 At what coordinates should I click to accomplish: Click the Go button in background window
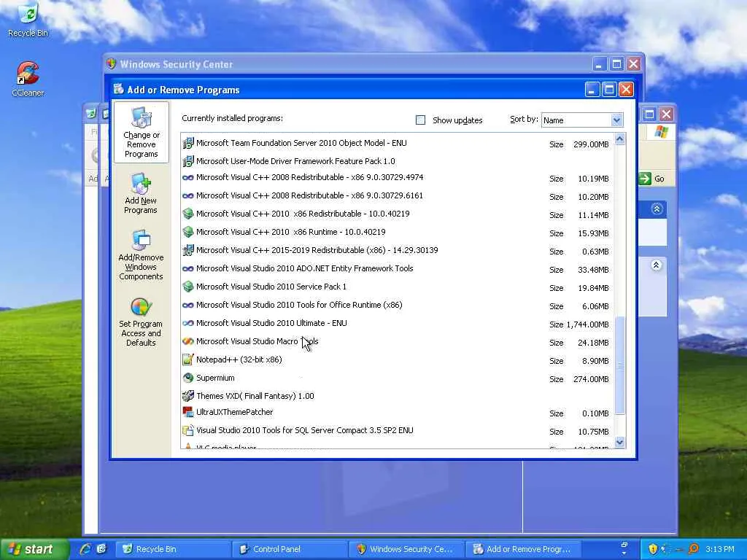[652, 179]
